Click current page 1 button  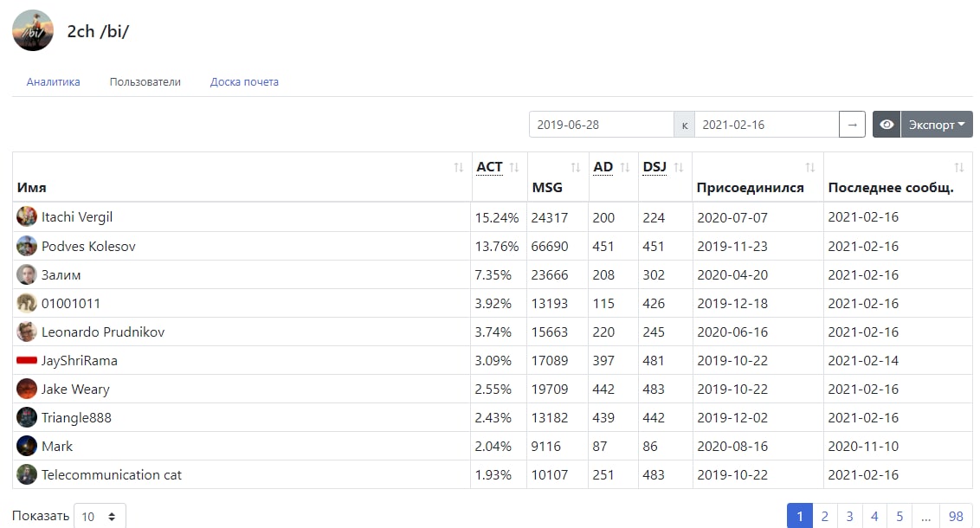800,516
